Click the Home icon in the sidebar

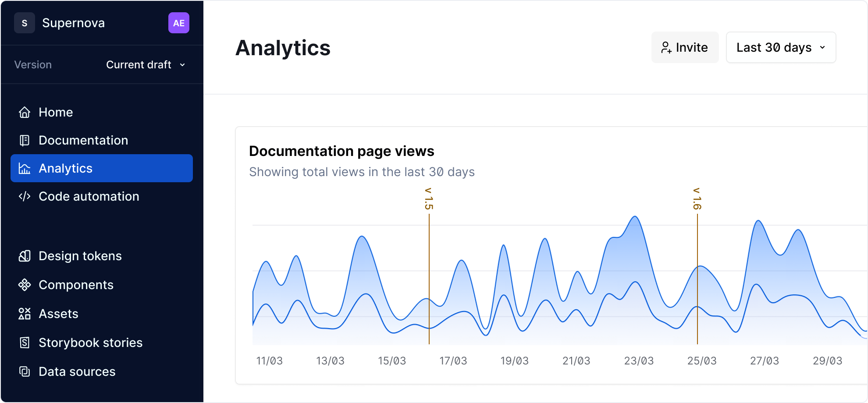[x=25, y=112]
